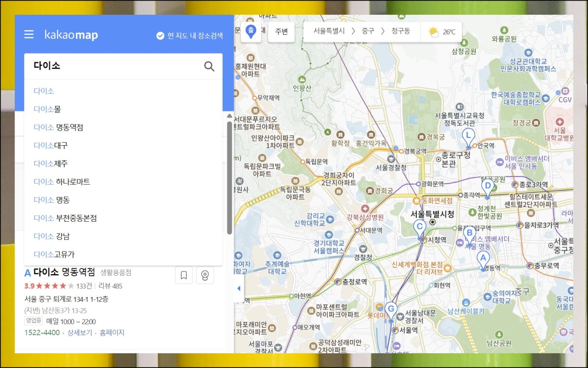Click map marker L near 안국역
588x368 pixels.
pyautogui.click(x=468, y=138)
